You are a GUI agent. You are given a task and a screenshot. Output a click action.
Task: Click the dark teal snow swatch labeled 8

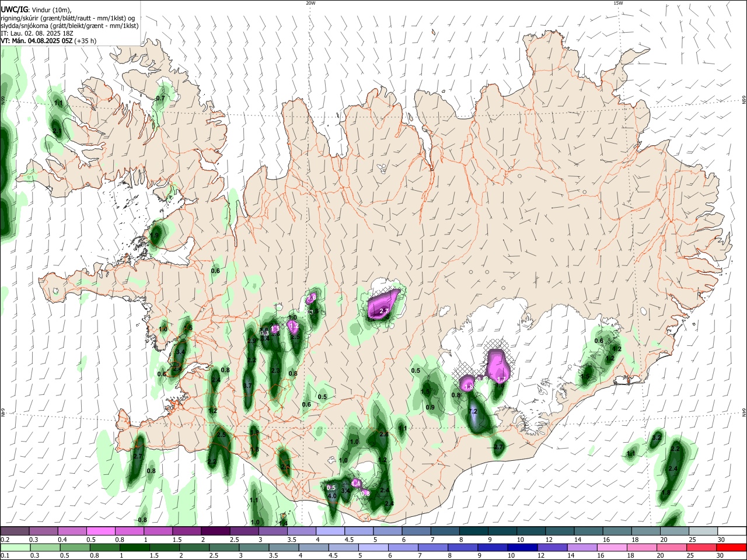point(474,531)
